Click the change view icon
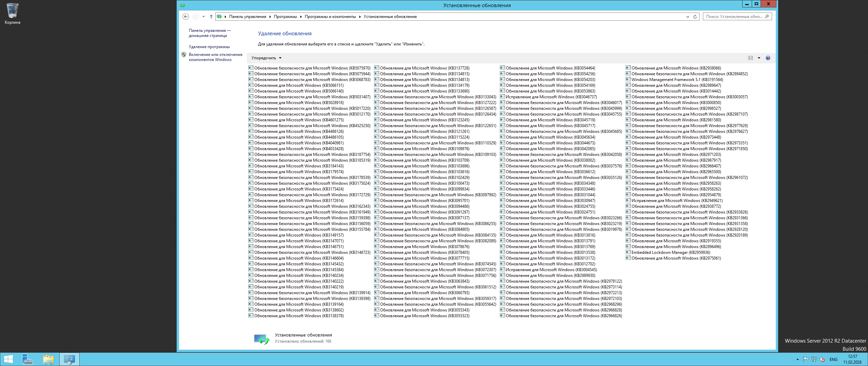 tap(750, 58)
